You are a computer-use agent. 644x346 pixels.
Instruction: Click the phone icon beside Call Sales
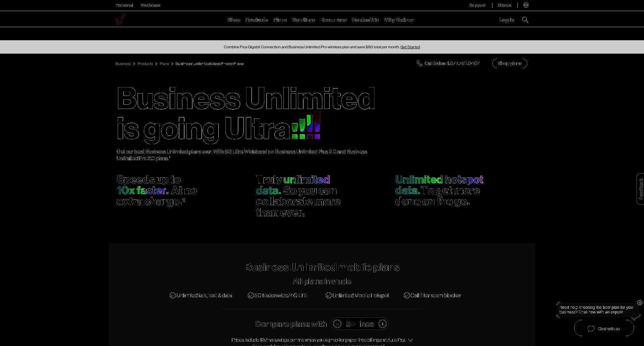click(419, 63)
